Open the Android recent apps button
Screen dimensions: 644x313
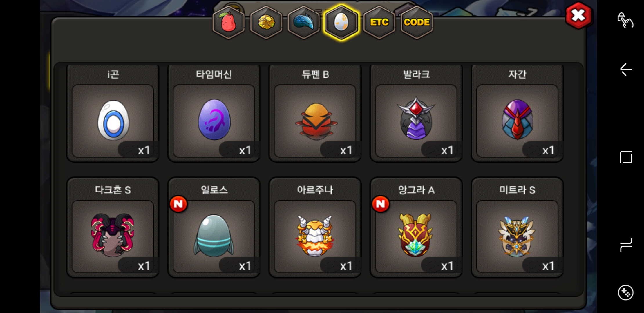(626, 245)
